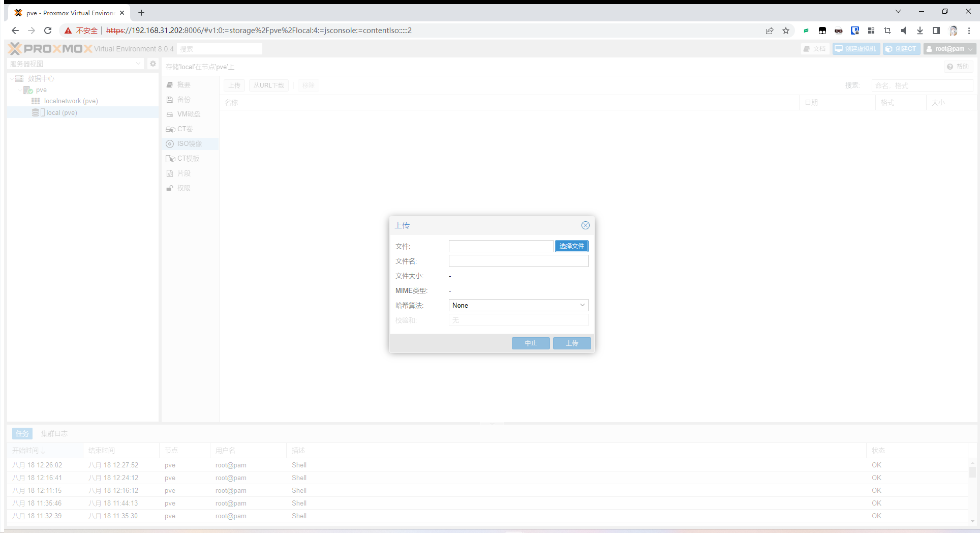Viewport: 980px width, 533px height.
Task: Bookmark this page using star icon
Action: coord(786,31)
